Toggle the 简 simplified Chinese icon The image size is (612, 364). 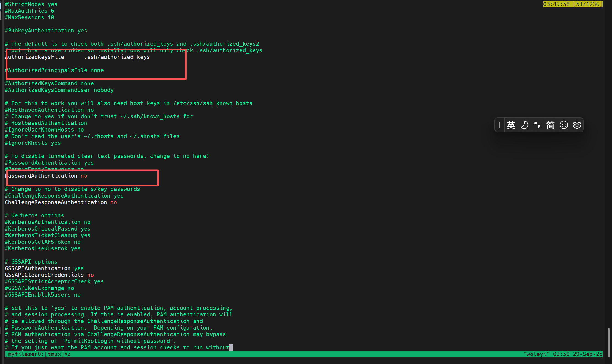pos(550,125)
